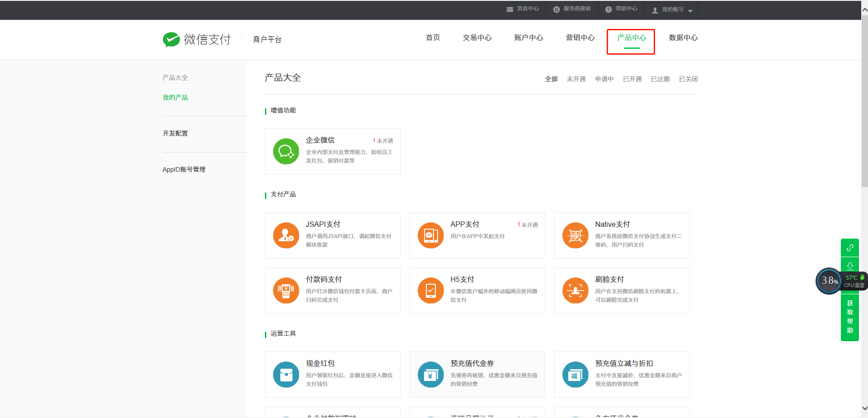The height and width of the screenshot is (418, 868).
Task: Open the 现金红包 blue envelope icon
Action: 286,375
